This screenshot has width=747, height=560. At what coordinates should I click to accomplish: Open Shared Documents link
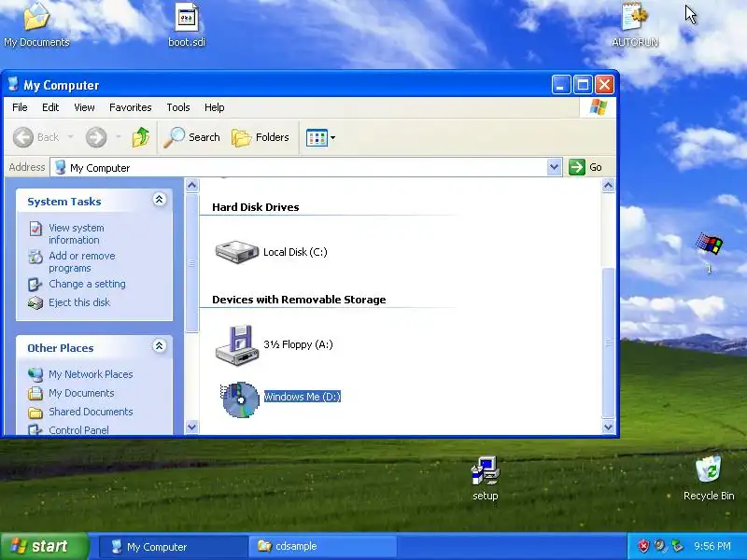pos(91,412)
